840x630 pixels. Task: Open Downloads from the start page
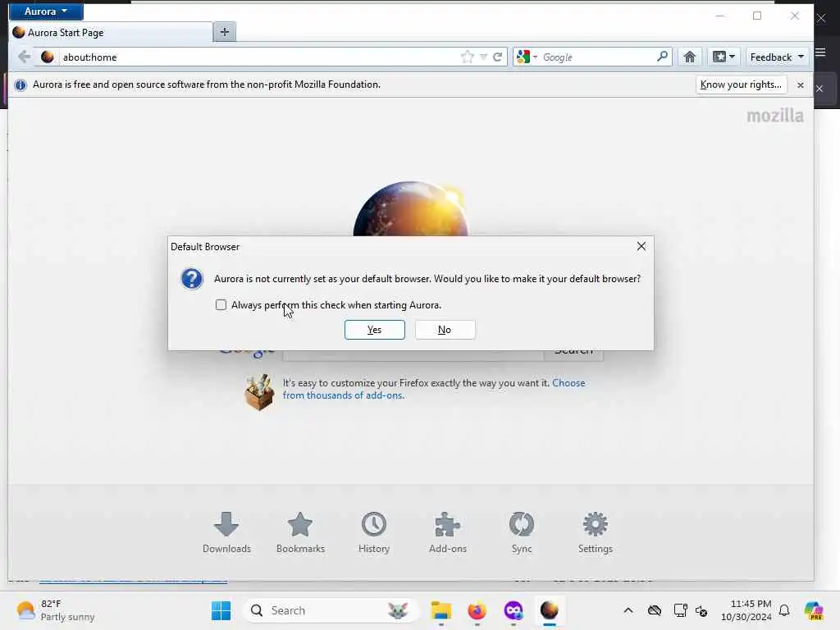click(226, 532)
